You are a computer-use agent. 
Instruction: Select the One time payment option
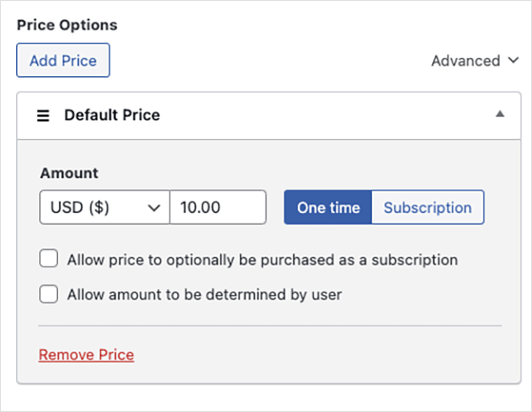(328, 207)
